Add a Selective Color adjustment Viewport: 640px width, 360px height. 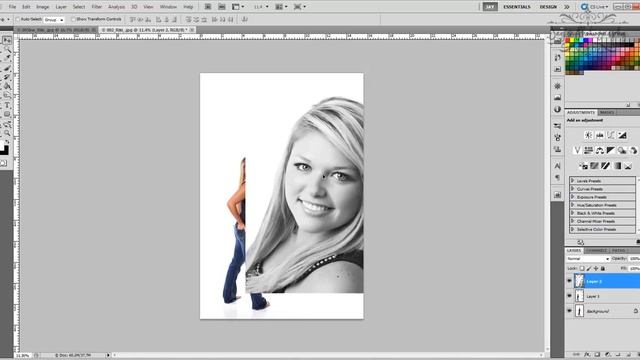[x=628, y=166]
